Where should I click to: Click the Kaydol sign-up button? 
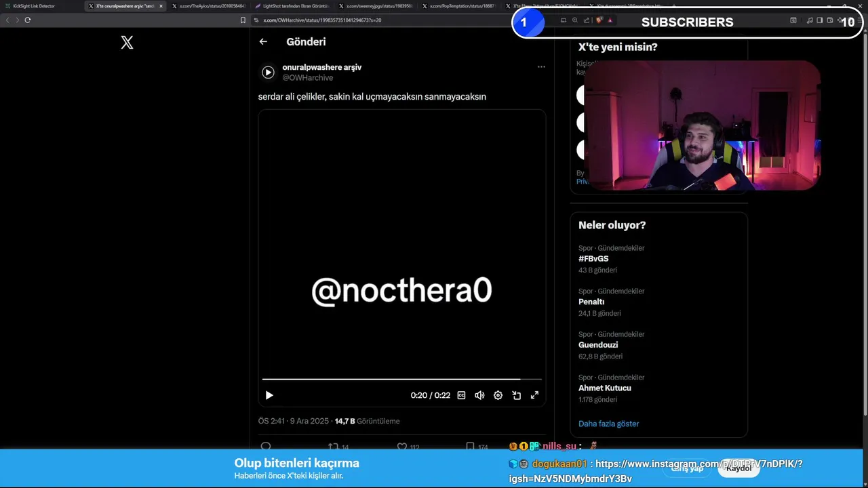click(738, 468)
